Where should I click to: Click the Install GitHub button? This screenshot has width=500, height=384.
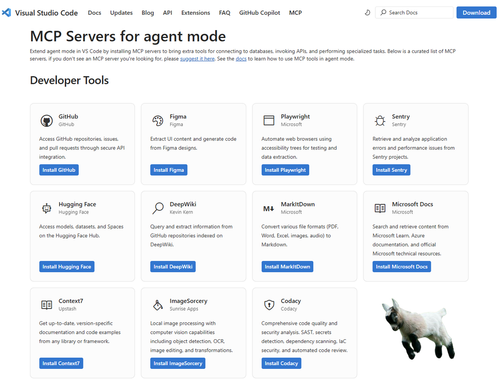click(x=59, y=170)
